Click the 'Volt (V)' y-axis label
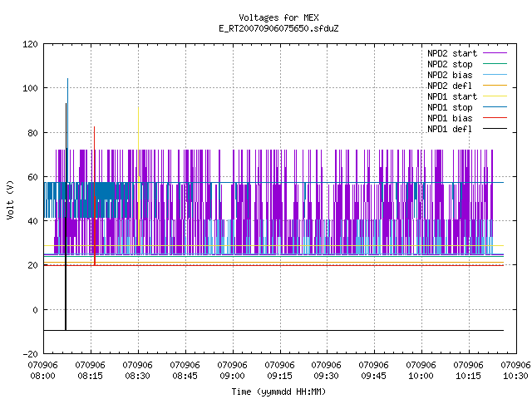This screenshot has width=532, height=399. click(10, 200)
